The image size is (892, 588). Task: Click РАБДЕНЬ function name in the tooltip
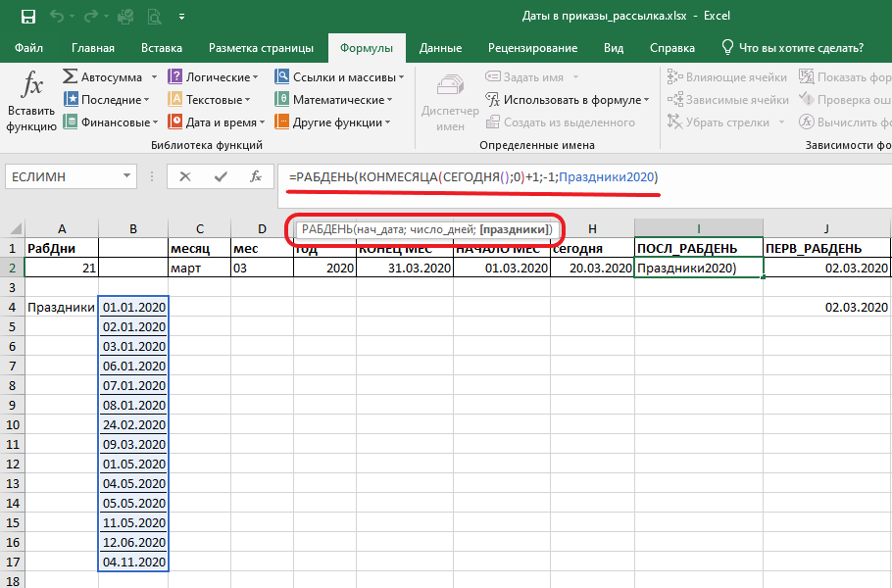tap(327, 229)
